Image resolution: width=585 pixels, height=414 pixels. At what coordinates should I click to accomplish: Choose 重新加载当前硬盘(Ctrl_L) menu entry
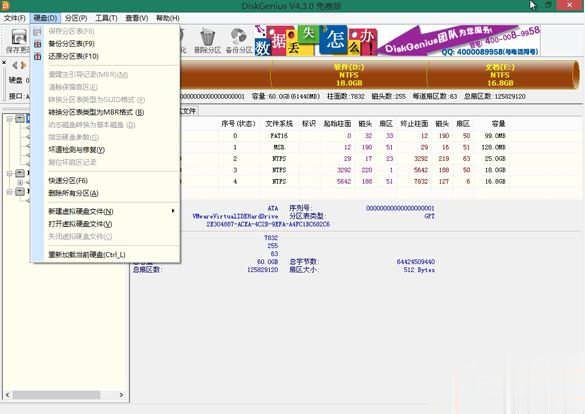106,255
